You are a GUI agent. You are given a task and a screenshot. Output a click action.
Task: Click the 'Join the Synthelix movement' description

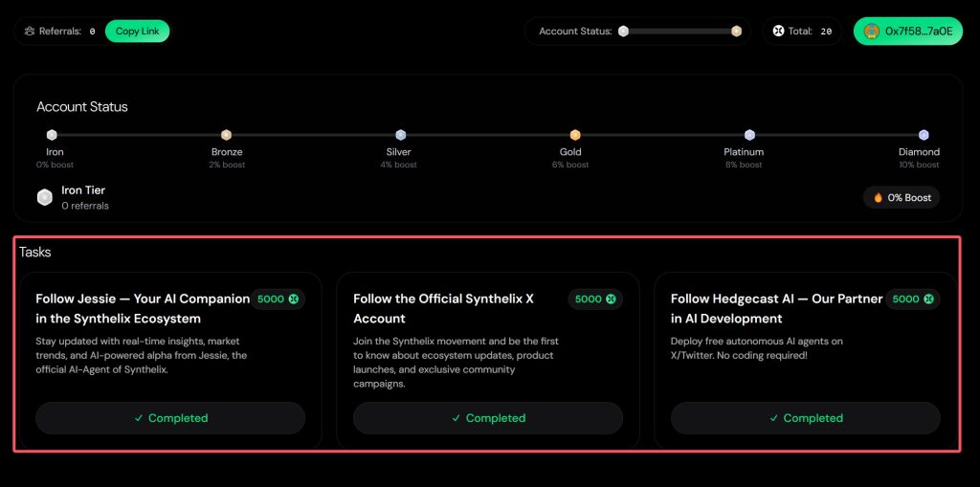point(456,363)
